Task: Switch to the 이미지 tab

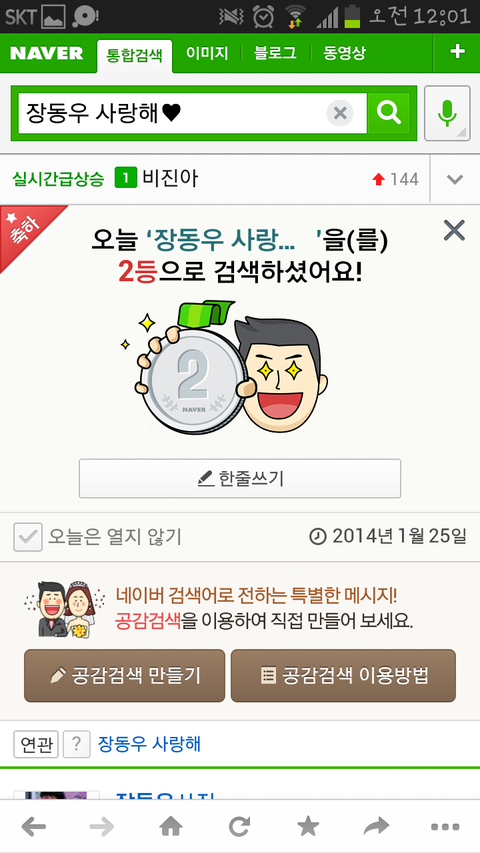Action: [x=207, y=53]
